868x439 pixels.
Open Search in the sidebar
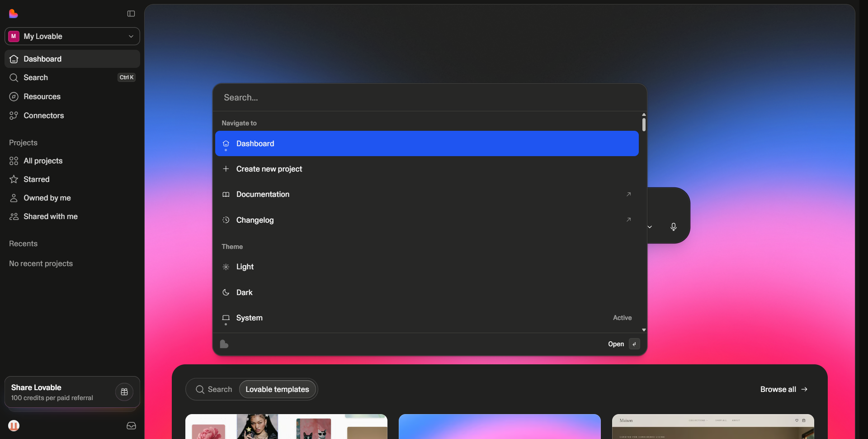pos(72,77)
